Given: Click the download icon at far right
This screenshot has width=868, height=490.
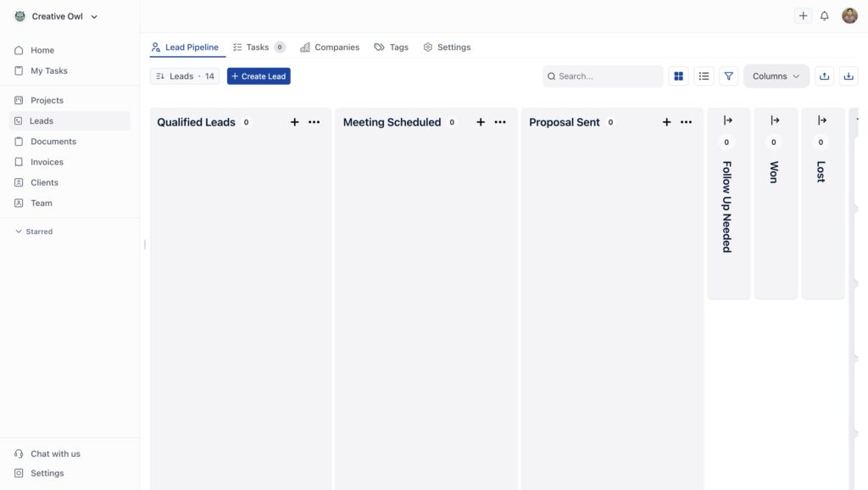Looking at the screenshot, I should 848,76.
